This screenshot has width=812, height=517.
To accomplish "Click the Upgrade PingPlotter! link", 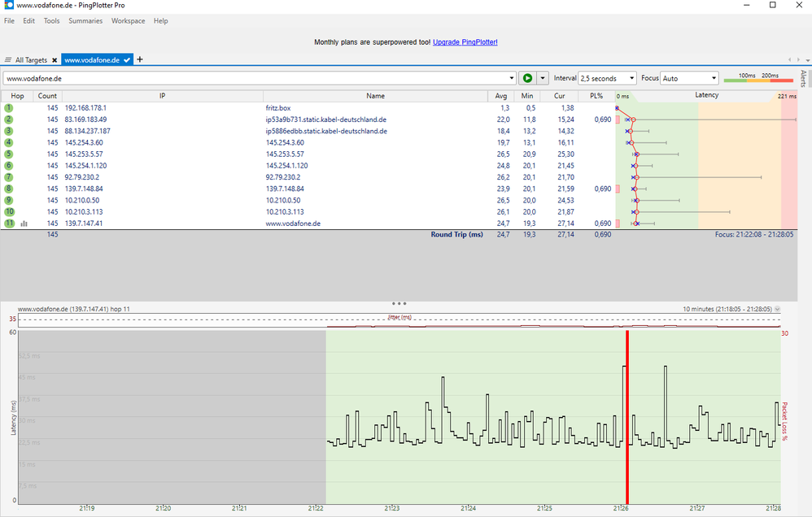I will coord(465,41).
